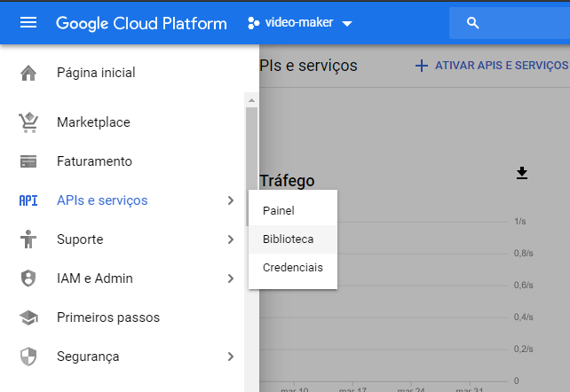This screenshot has height=392, width=570.
Task: Open the hamburger navigation menu
Action: pos(28,23)
